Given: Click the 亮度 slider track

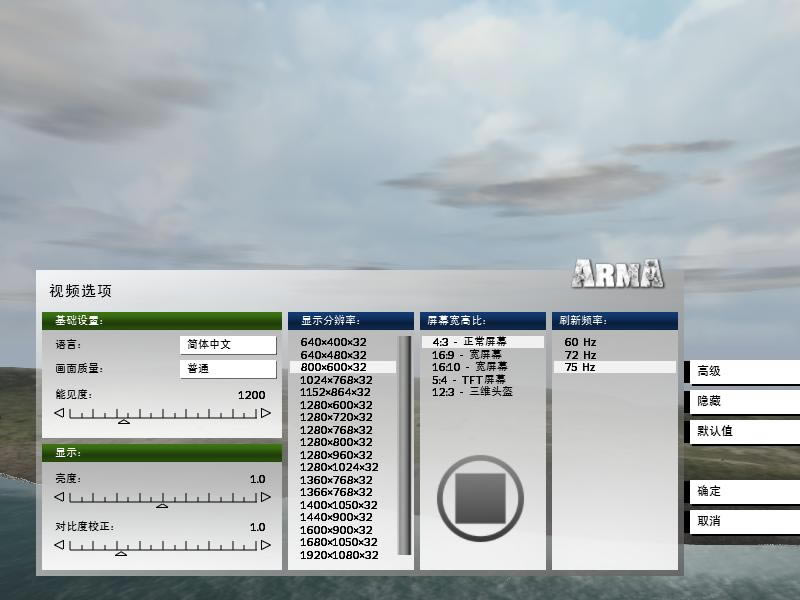Looking at the screenshot, I should coord(163,498).
